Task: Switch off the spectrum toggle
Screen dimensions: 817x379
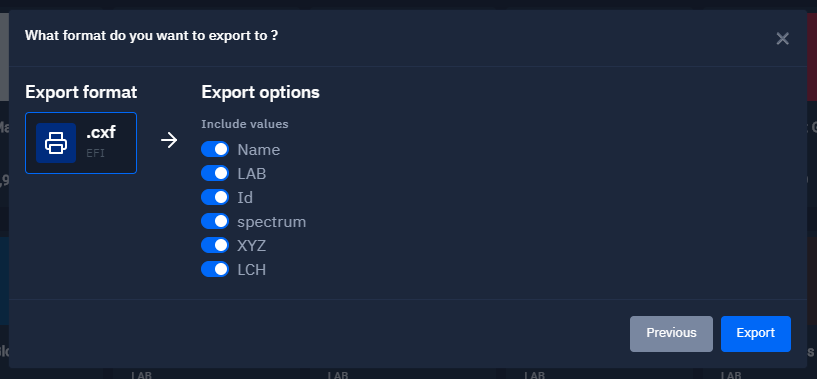Action: point(215,221)
